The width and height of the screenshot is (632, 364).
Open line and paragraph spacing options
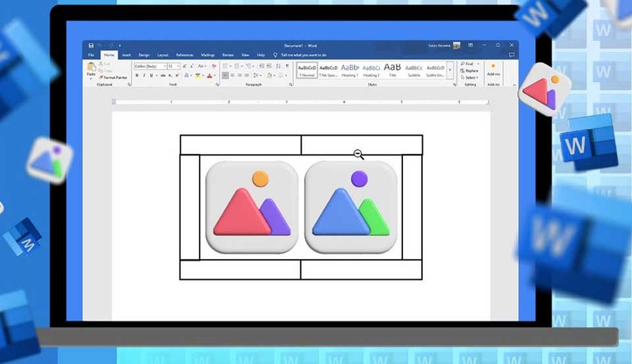(256, 75)
